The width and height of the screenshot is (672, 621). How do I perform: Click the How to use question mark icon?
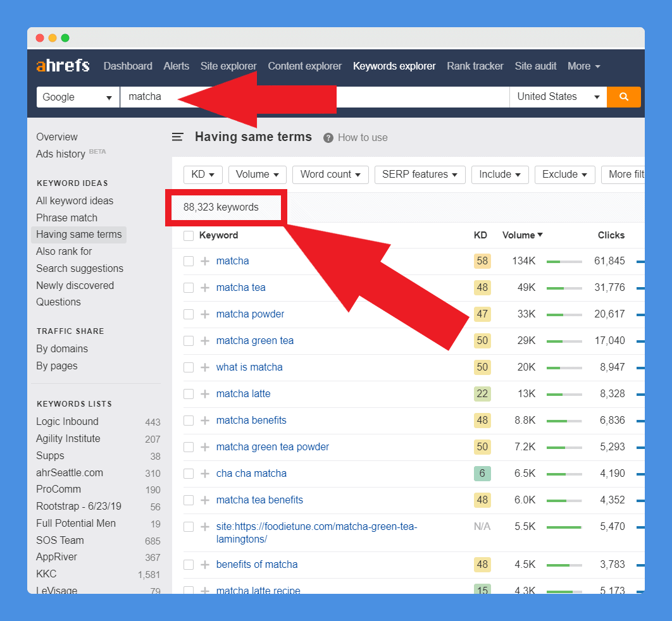(328, 138)
